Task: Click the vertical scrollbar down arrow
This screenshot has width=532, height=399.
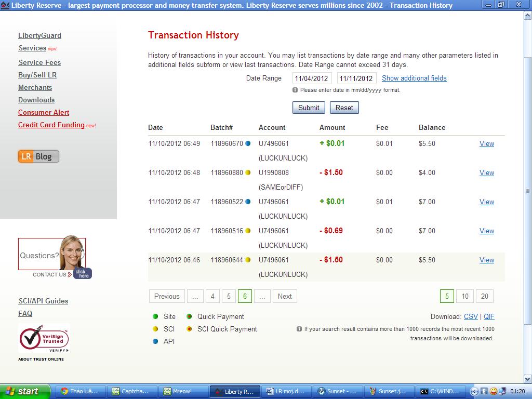Action: [528, 379]
